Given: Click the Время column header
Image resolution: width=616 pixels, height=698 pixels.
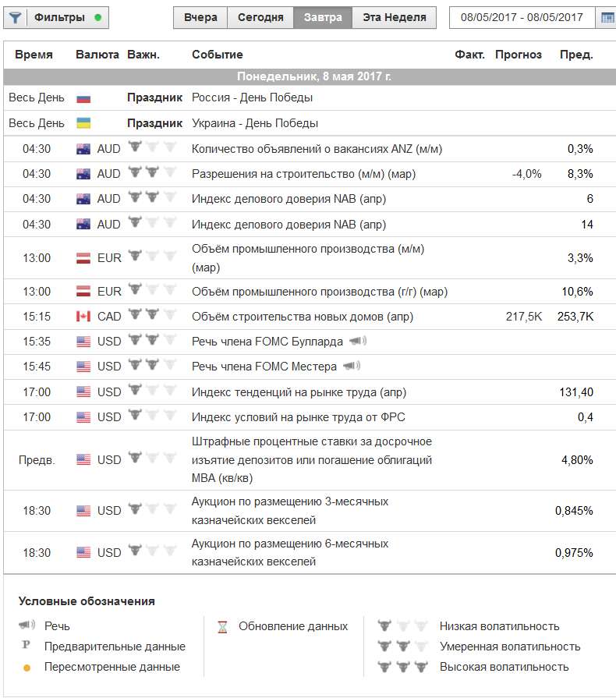Looking at the screenshot, I should (x=34, y=55).
